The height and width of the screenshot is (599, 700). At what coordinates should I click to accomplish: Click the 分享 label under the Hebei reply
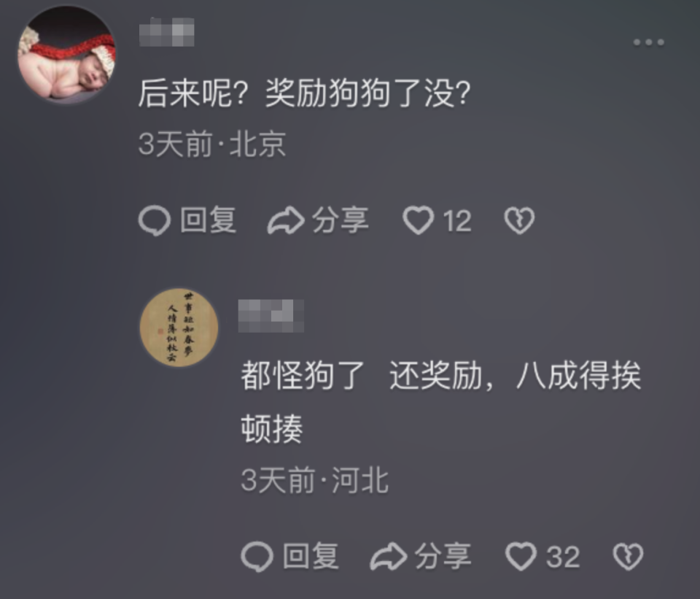[443, 557]
